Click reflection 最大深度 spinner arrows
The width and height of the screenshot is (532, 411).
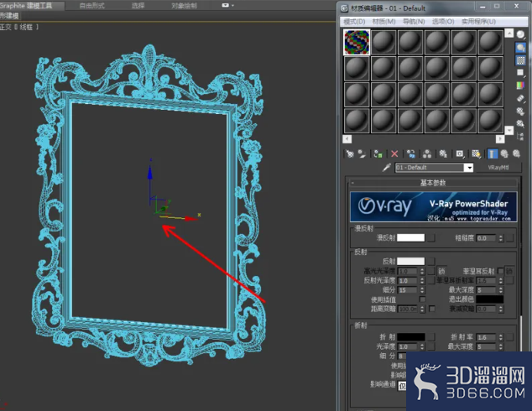pyautogui.click(x=501, y=290)
